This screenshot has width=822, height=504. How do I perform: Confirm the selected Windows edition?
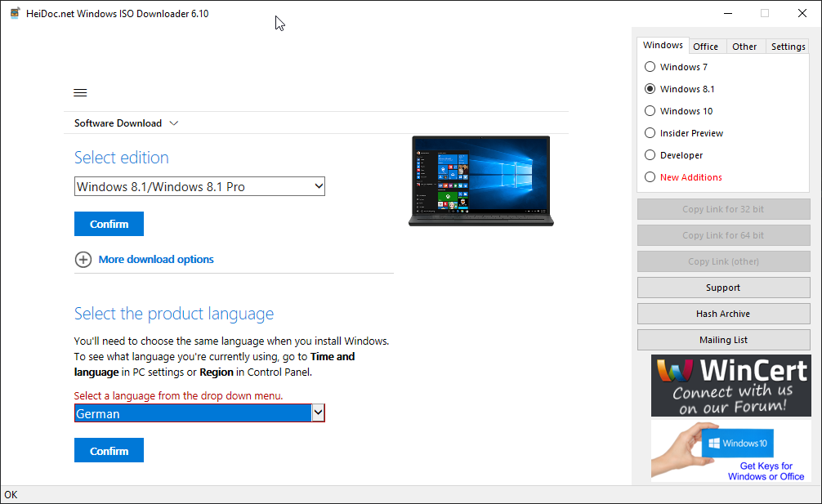(109, 224)
